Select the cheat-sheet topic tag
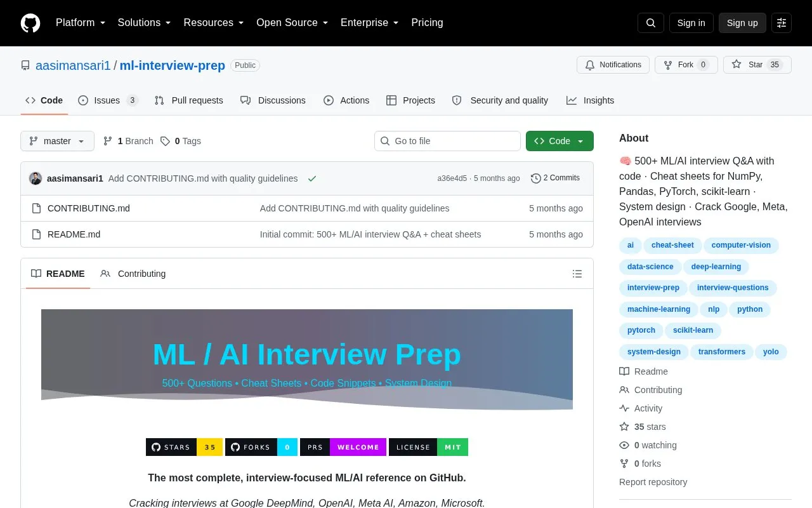This screenshot has width=812, height=508. click(x=672, y=245)
